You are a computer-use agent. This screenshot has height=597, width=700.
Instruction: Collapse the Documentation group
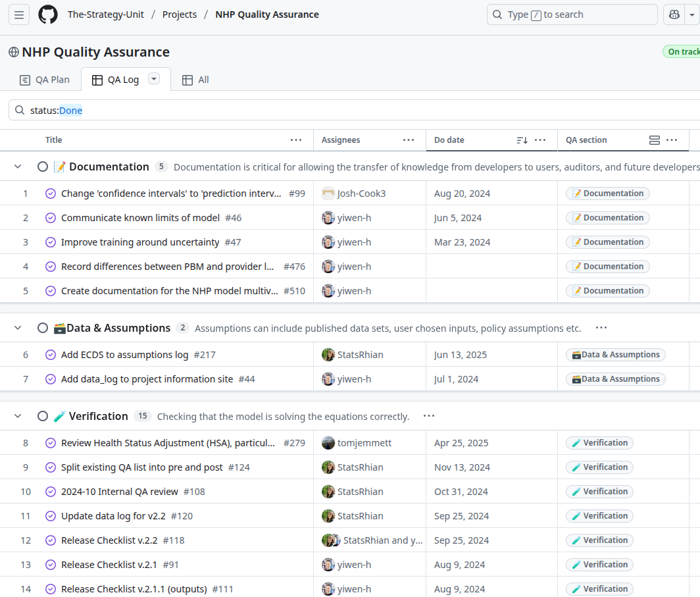pos(18,167)
